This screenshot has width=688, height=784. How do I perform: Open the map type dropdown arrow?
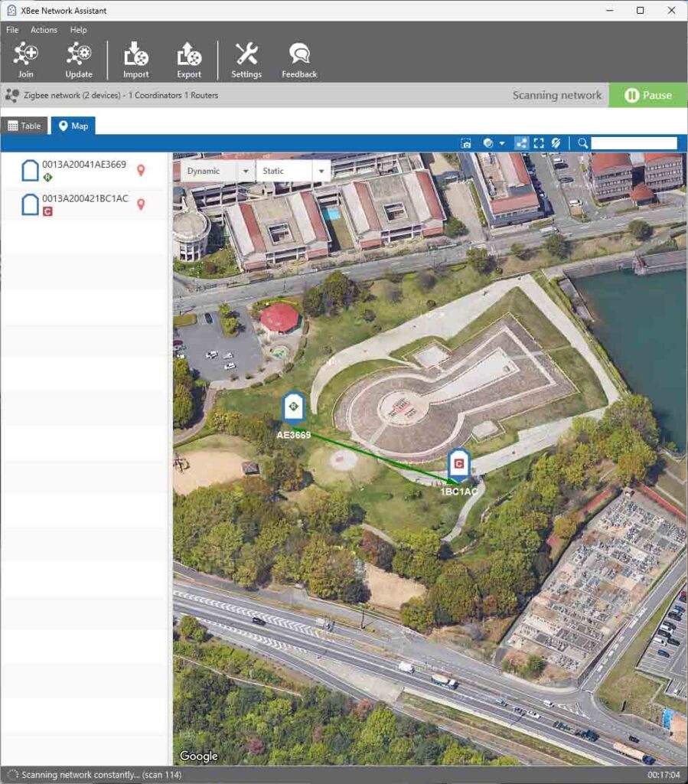502,143
